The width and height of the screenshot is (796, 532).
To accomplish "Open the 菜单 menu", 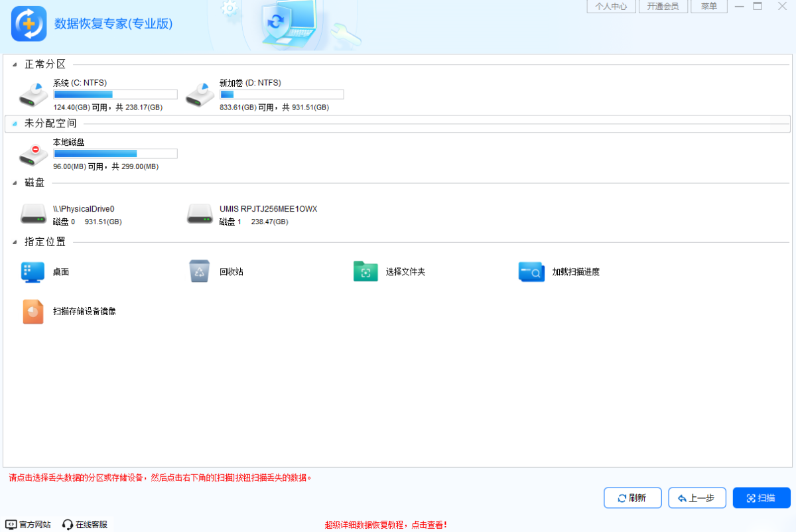I will (x=708, y=7).
